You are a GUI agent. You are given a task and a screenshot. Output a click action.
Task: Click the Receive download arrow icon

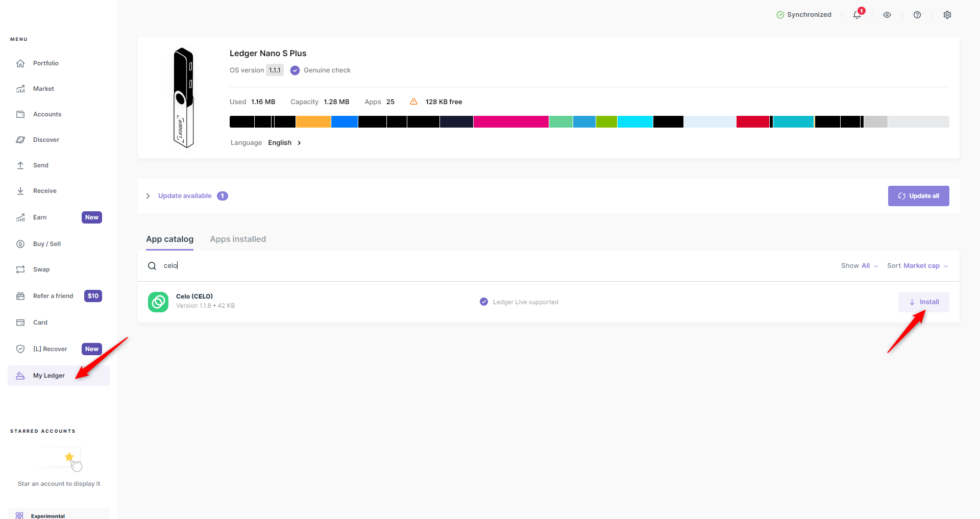[x=20, y=191]
